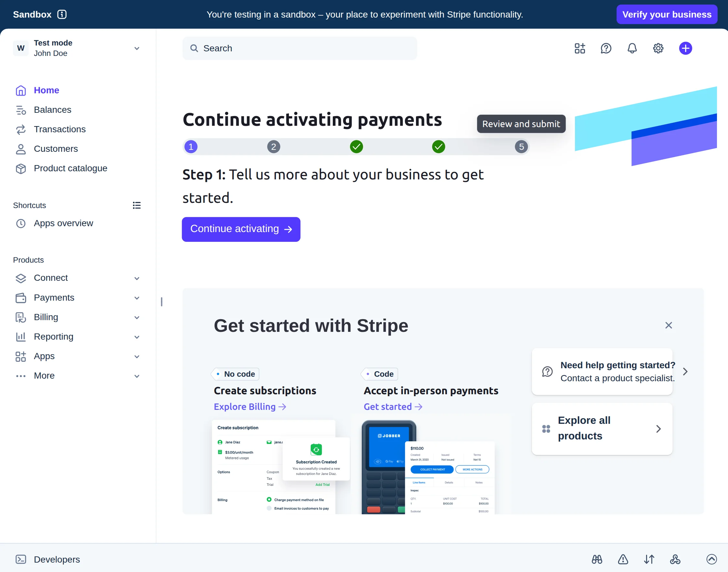Expand developer toolbar with up chevron icon
The image size is (728, 572).
pyautogui.click(x=711, y=559)
